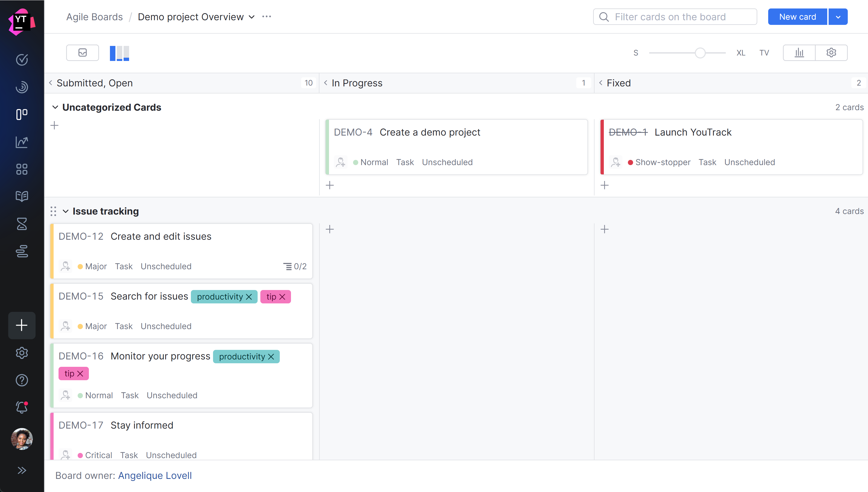Open the Demo project Overview board switcher
Viewport: 868px width, 492px height.
(252, 17)
